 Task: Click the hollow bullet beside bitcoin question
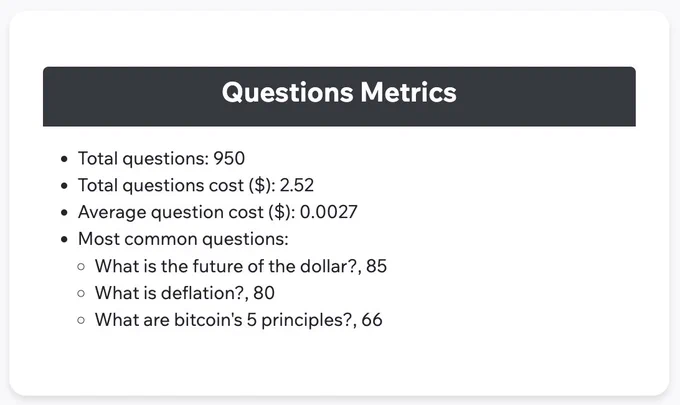(81, 320)
